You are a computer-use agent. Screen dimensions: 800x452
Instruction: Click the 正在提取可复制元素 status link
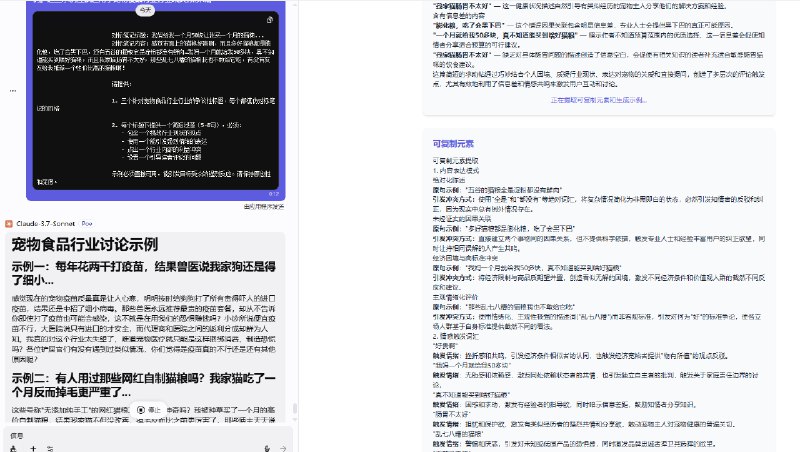point(598,100)
